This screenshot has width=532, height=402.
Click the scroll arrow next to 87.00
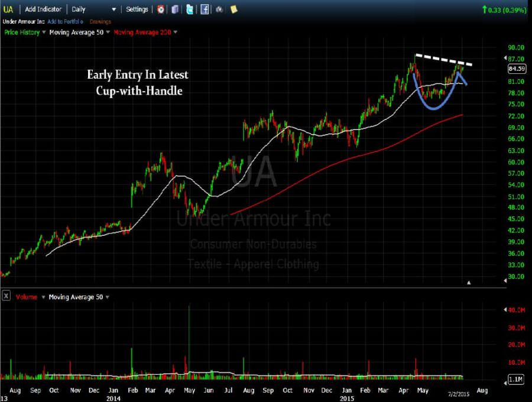click(505, 59)
